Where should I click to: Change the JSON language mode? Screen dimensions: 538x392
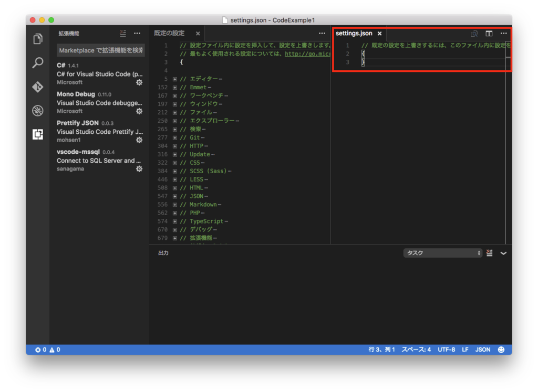coord(482,349)
